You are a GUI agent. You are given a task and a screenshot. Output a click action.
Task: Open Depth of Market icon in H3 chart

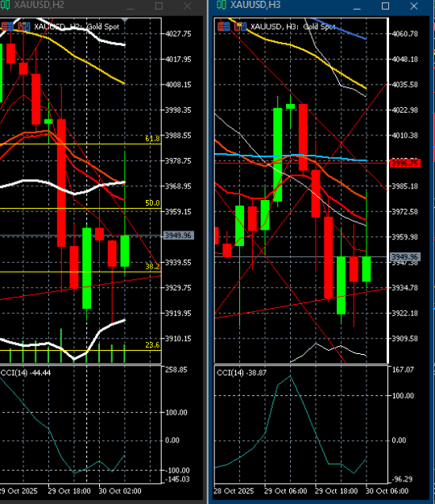[223, 27]
